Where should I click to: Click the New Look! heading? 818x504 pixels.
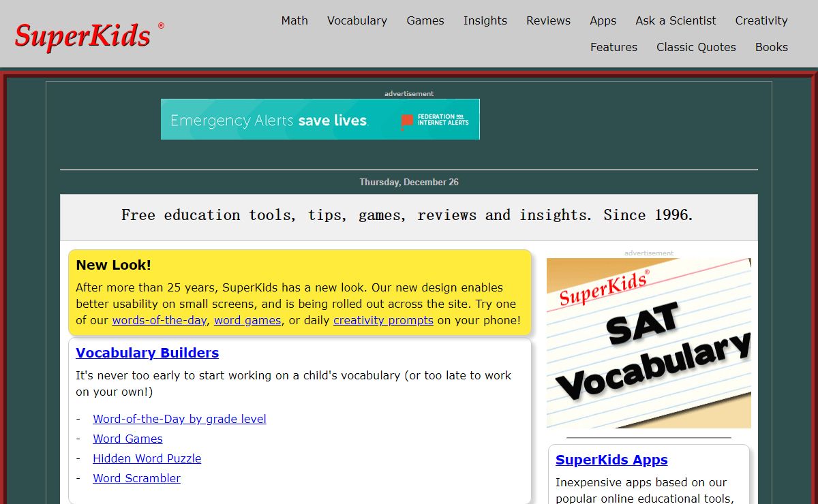point(113,265)
